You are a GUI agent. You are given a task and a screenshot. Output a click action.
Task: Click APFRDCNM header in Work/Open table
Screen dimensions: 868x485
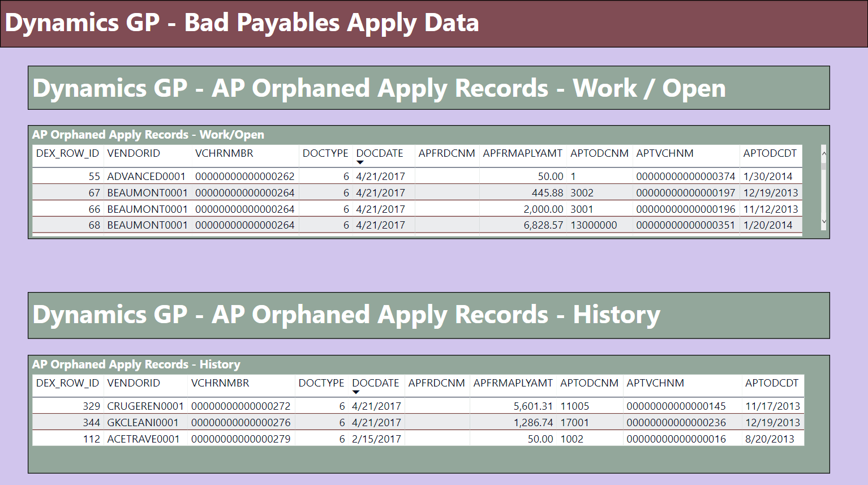click(x=446, y=153)
